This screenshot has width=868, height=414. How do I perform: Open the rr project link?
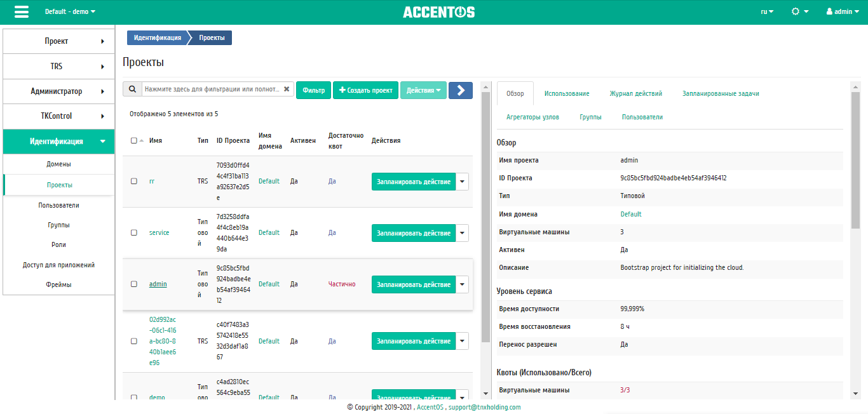[x=152, y=181]
